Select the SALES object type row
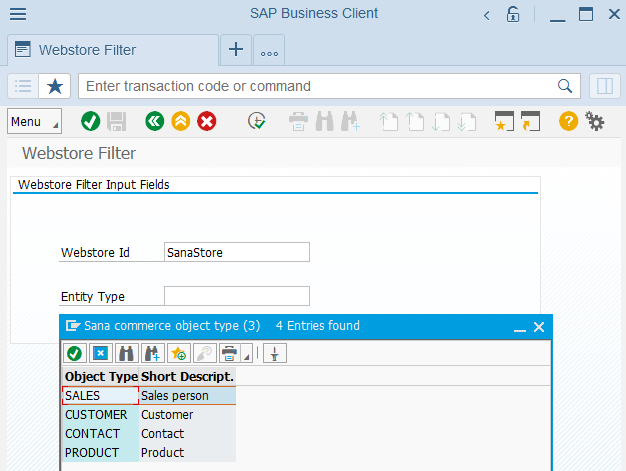Screen dimensions: 626x471 point(101,396)
